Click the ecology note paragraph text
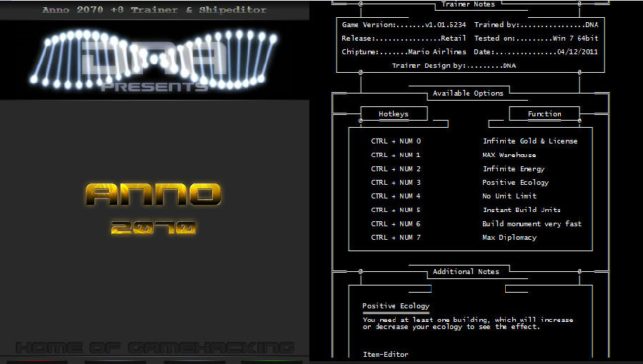Screen dimensions: 643x364 (x=468, y=323)
